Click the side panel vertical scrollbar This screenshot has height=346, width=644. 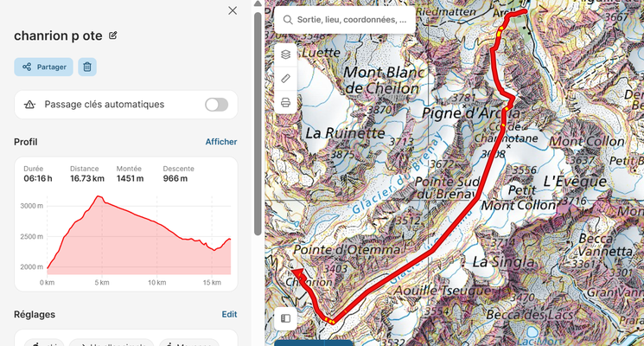click(257, 121)
